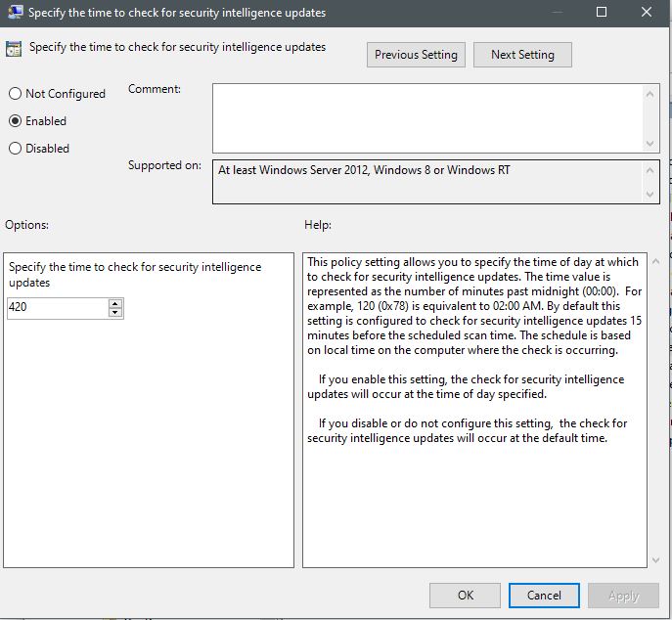Click the Help text starting 'This policy setting allows'
This screenshot has width=672, height=620.
click(x=474, y=306)
